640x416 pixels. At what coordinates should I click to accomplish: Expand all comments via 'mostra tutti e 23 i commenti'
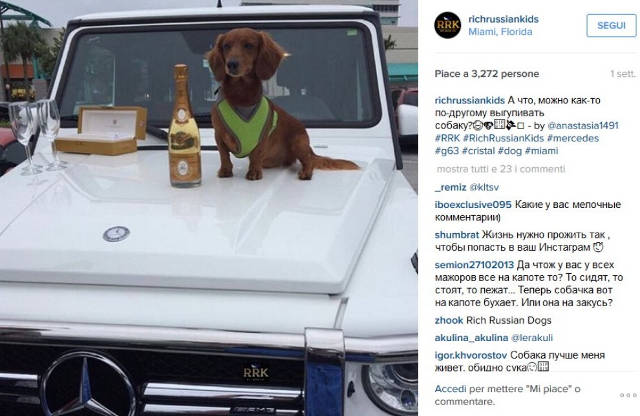(x=501, y=169)
